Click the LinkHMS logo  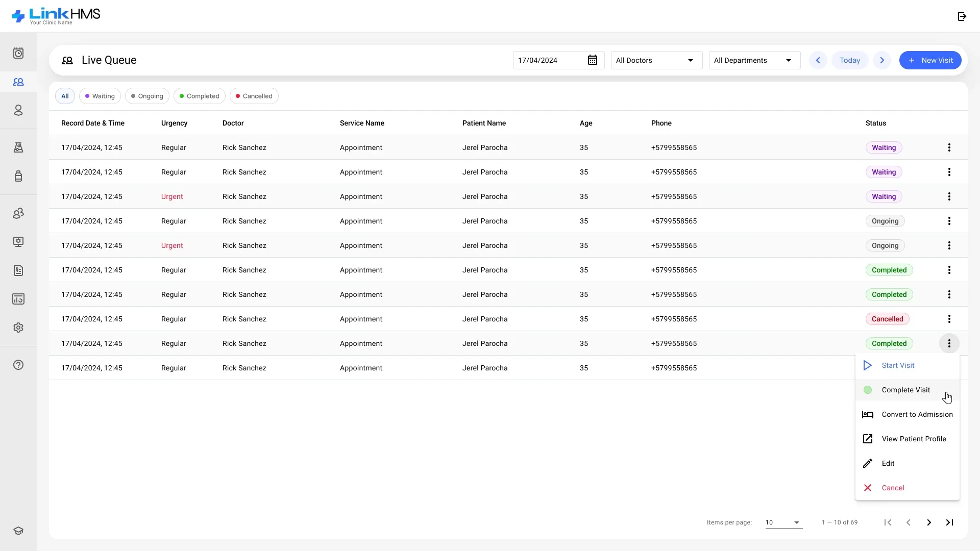click(56, 16)
